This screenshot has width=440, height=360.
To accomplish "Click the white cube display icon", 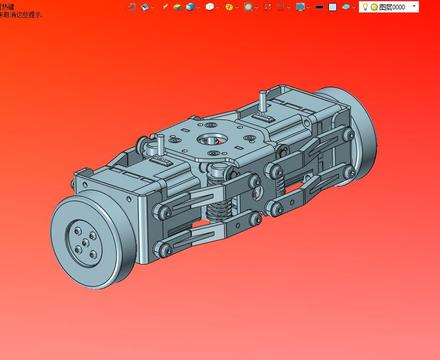I will (210, 7).
